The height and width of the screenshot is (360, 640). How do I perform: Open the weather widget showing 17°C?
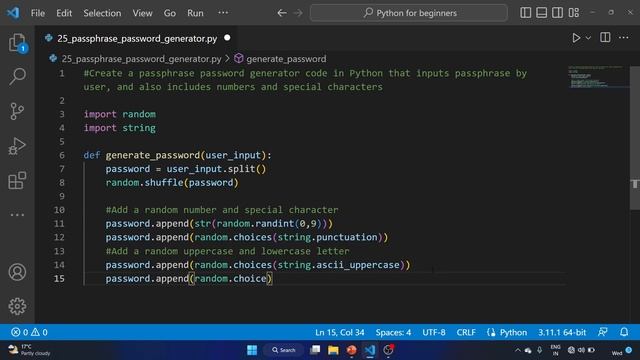(29, 350)
